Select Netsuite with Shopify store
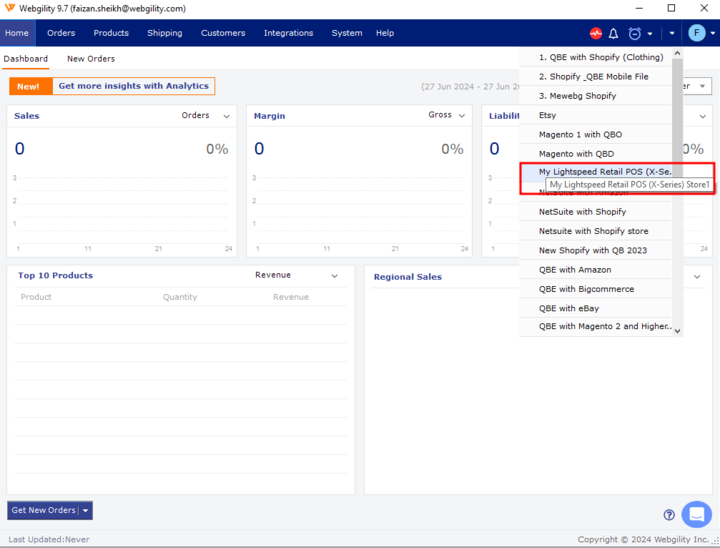The height and width of the screenshot is (548, 720). pyautogui.click(x=596, y=231)
